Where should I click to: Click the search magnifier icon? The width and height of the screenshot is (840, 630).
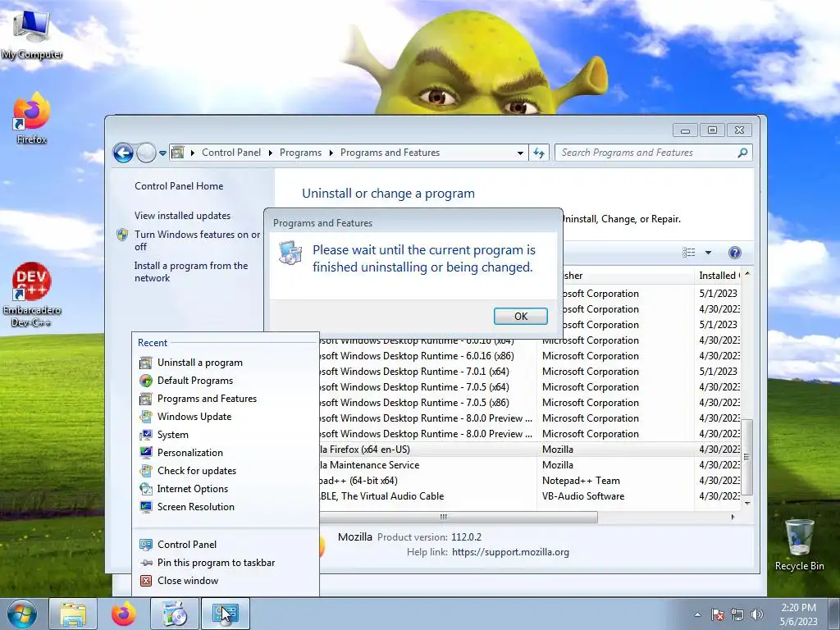742,153
